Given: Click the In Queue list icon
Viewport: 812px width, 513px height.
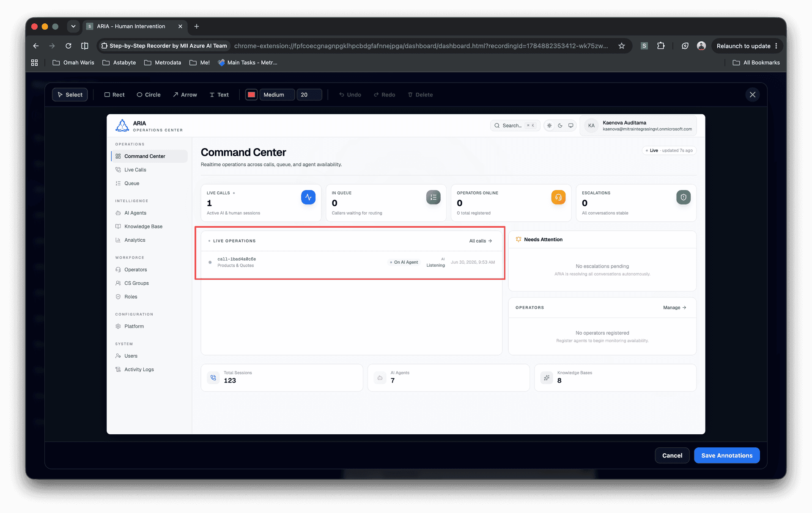Looking at the screenshot, I should click(x=433, y=197).
